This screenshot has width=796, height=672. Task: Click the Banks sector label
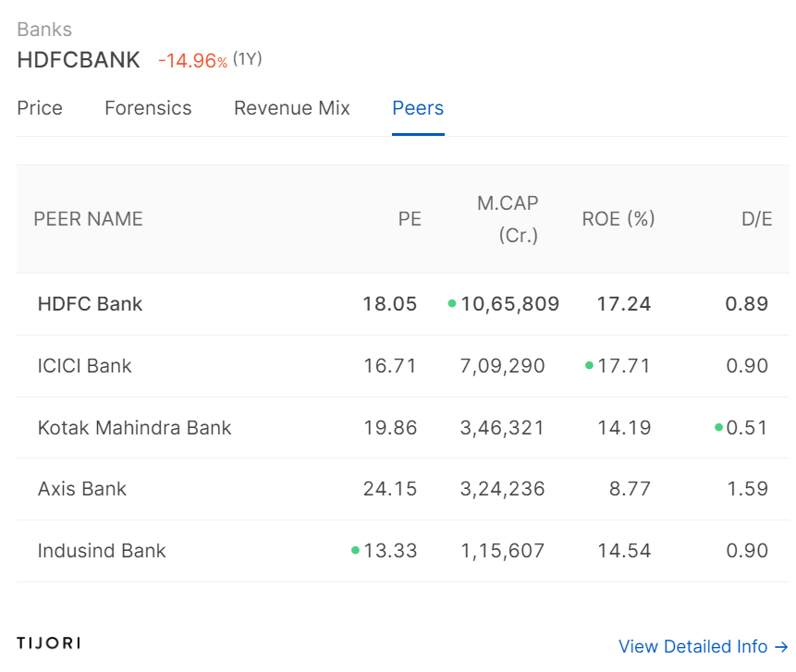tap(44, 30)
